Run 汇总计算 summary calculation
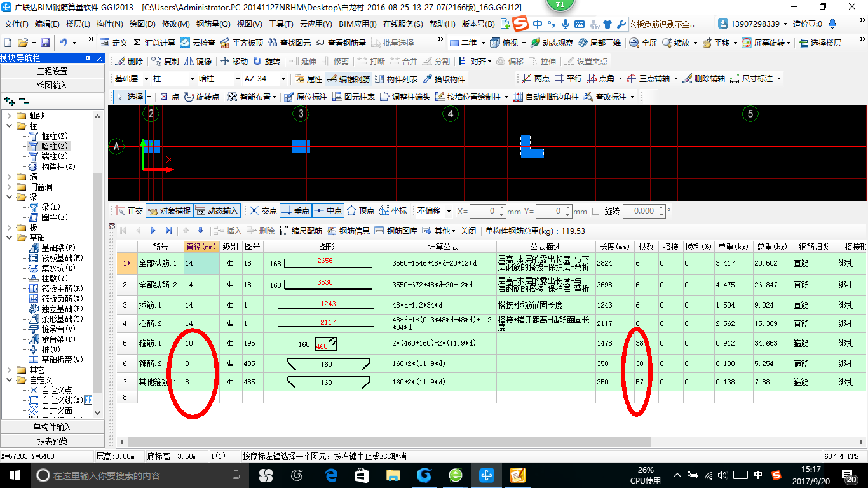Image resolution: width=868 pixels, height=488 pixels. (154, 43)
